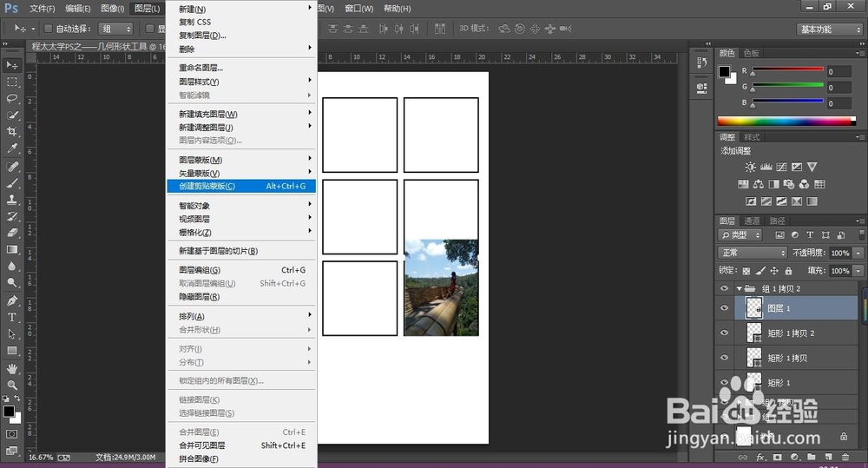Choose 创建剪贴蒙版(C) menu item

(241, 186)
